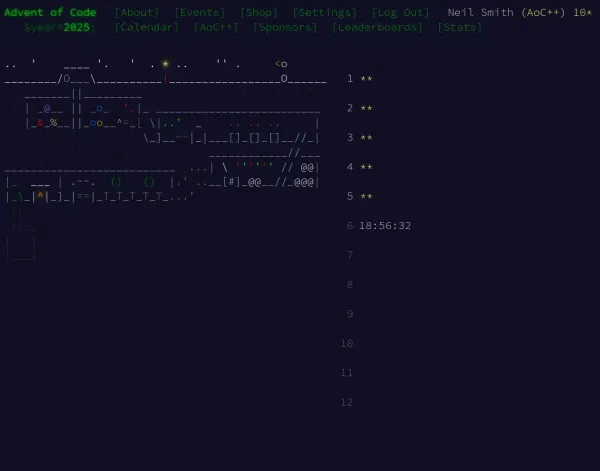The width and height of the screenshot is (600, 471).
Task: Open the Advent of Code home link
Action: (x=50, y=12)
